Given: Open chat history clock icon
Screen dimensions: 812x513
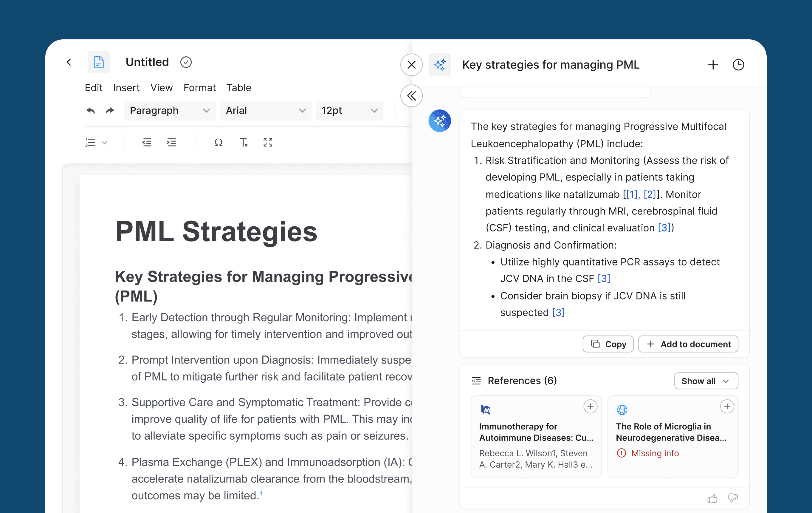Looking at the screenshot, I should pos(738,65).
